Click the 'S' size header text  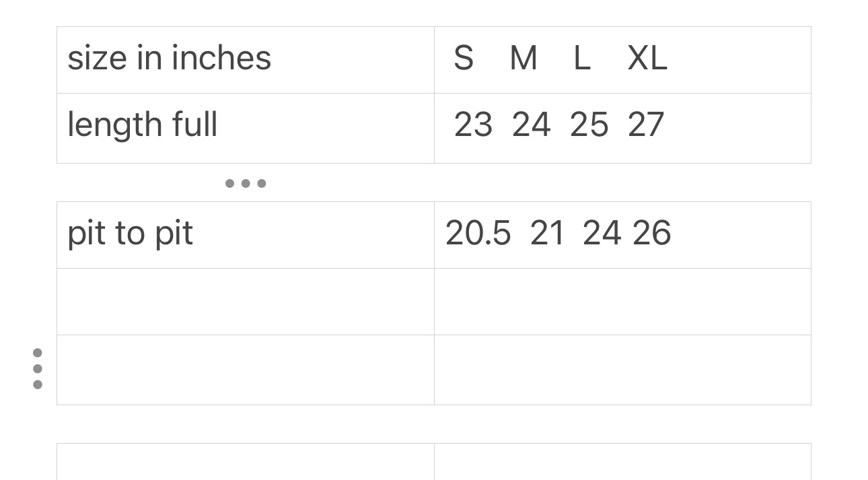pos(464,59)
